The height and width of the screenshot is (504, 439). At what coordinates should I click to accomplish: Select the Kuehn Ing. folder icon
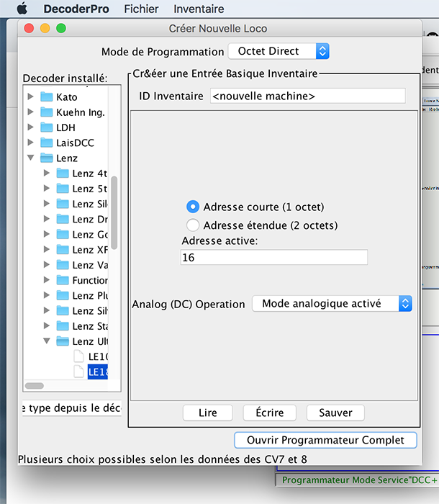pos(47,112)
